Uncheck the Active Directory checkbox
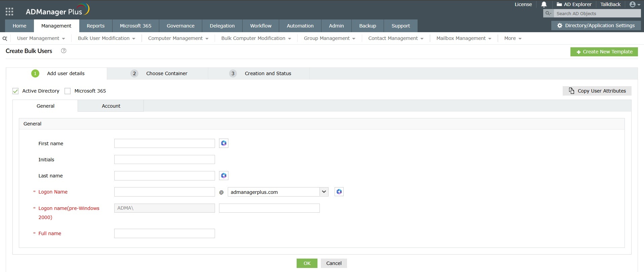This screenshot has width=644, height=272. tap(15, 91)
